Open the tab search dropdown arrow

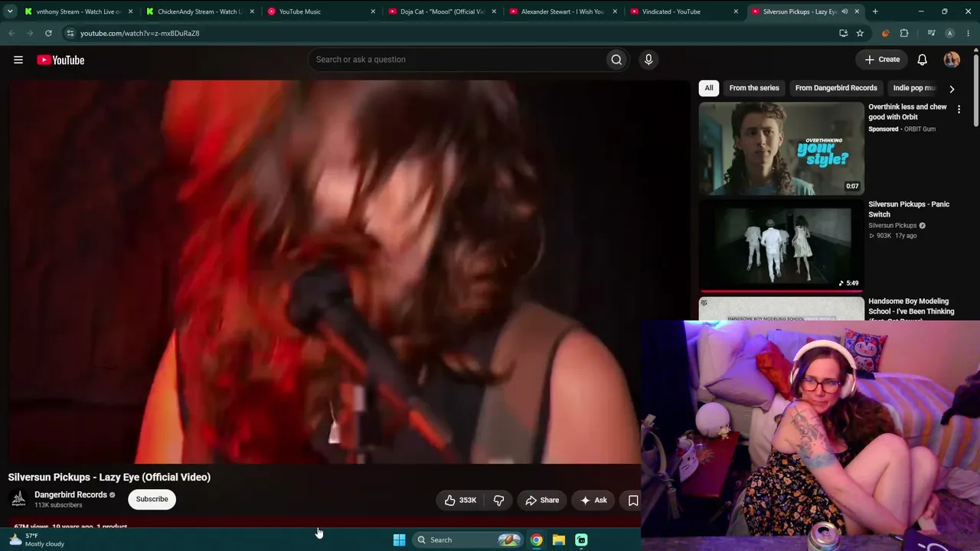point(10,11)
